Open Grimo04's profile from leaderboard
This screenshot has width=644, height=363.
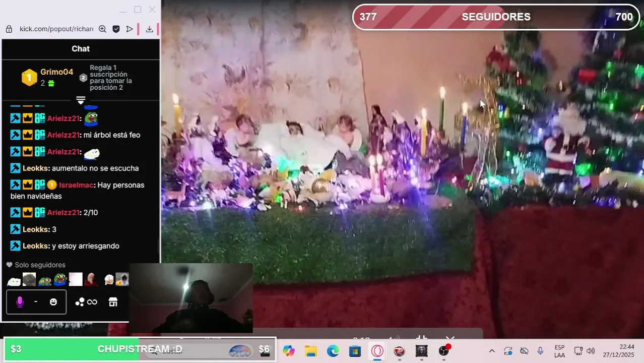[57, 72]
